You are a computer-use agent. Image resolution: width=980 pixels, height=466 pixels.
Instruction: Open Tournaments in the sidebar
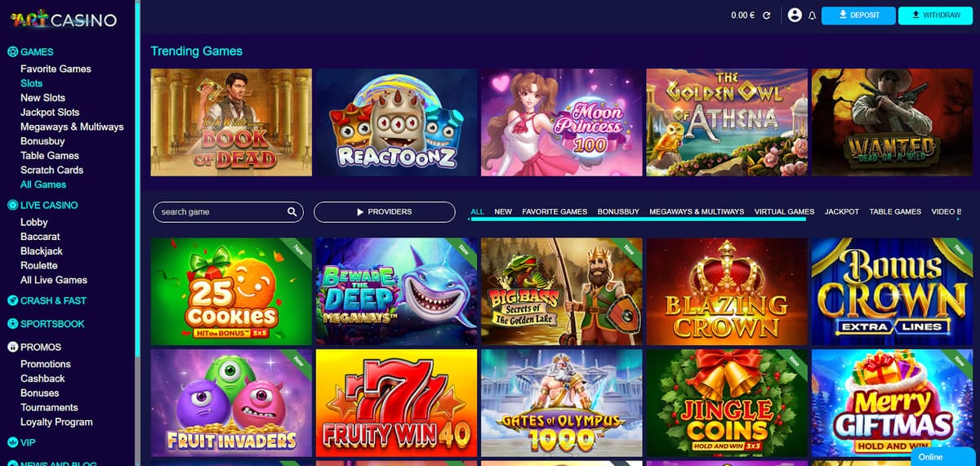click(x=49, y=407)
